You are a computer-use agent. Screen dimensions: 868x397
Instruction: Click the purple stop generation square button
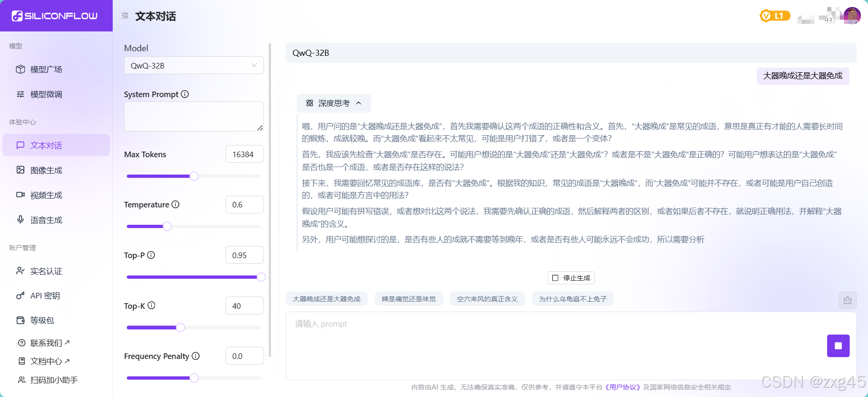tap(838, 346)
